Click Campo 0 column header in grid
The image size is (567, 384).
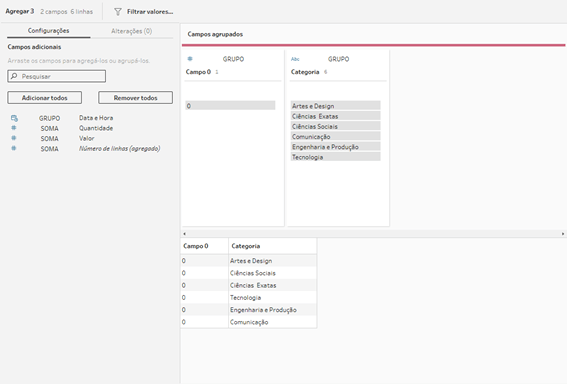204,246
